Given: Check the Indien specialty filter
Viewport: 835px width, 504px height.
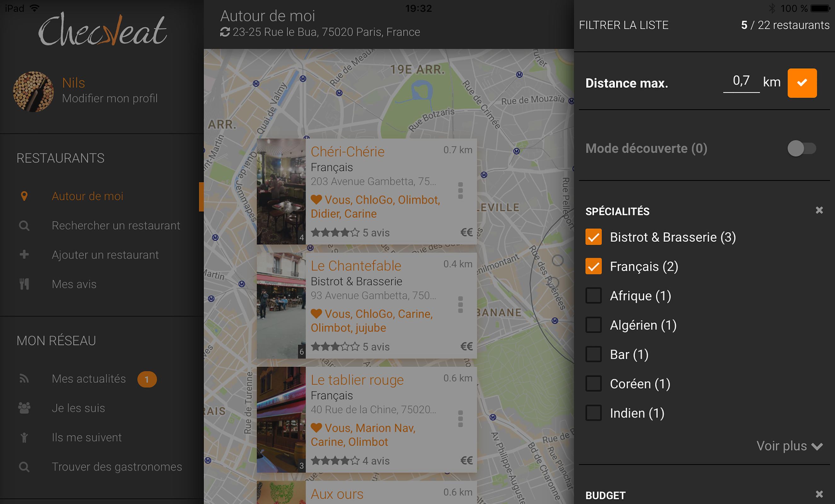Looking at the screenshot, I should [x=593, y=413].
